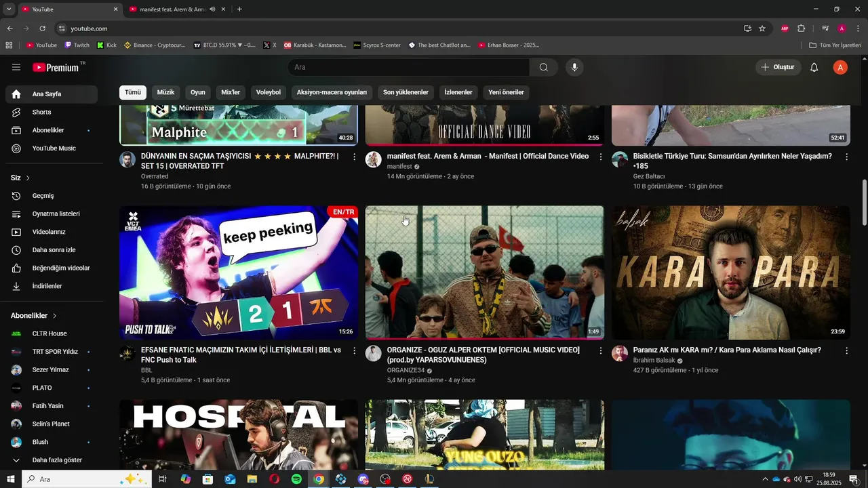The width and height of the screenshot is (868, 488).
Task: Open Spotify from the taskbar
Action: tap(296, 479)
